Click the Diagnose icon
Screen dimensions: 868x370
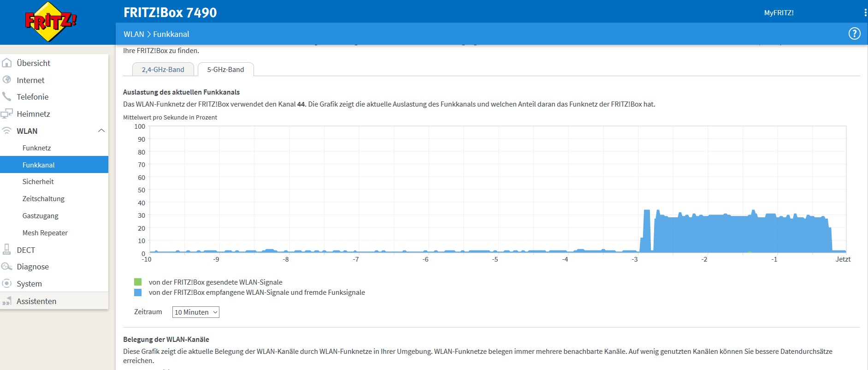[x=7, y=266]
